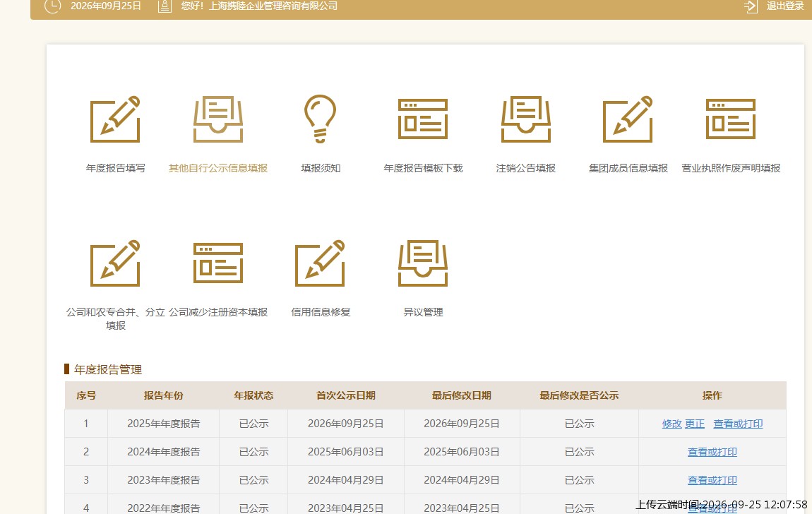Screen dimensions: 812x514
Task: Open the 信用信息修复 pencil icon
Action: point(321,263)
